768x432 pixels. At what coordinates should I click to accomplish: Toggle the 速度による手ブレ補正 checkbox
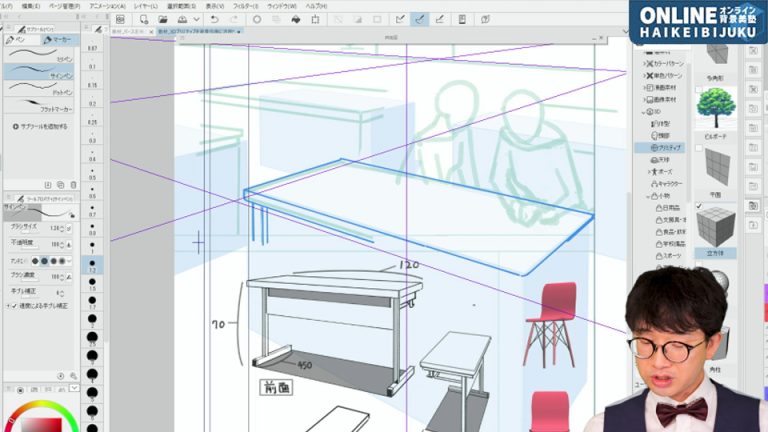coord(15,306)
